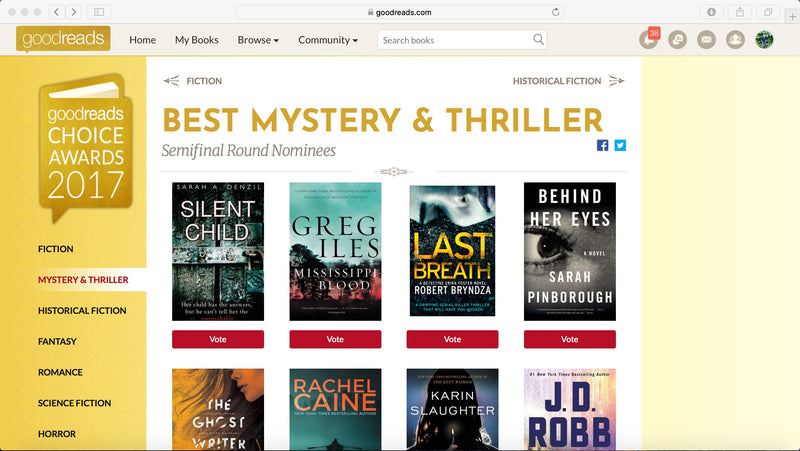Open the Mississippi Blood book cover

tap(335, 252)
